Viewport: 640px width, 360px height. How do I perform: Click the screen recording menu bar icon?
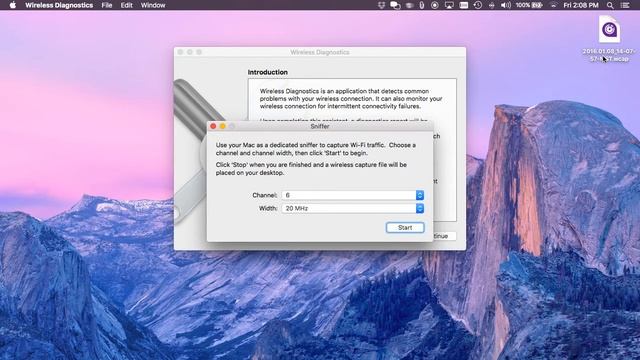[x=435, y=5]
